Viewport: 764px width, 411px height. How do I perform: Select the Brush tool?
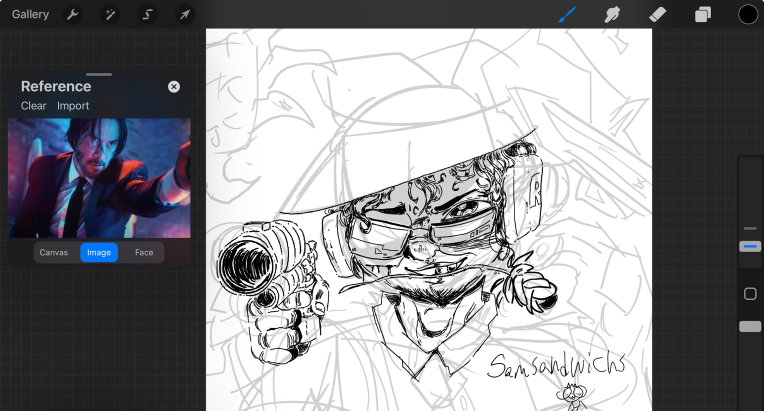(567, 15)
